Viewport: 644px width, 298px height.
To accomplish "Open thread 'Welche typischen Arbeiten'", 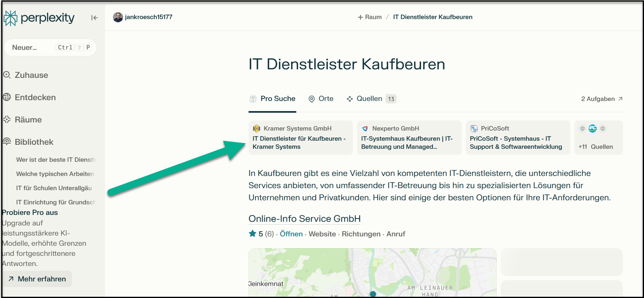I will [55, 174].
